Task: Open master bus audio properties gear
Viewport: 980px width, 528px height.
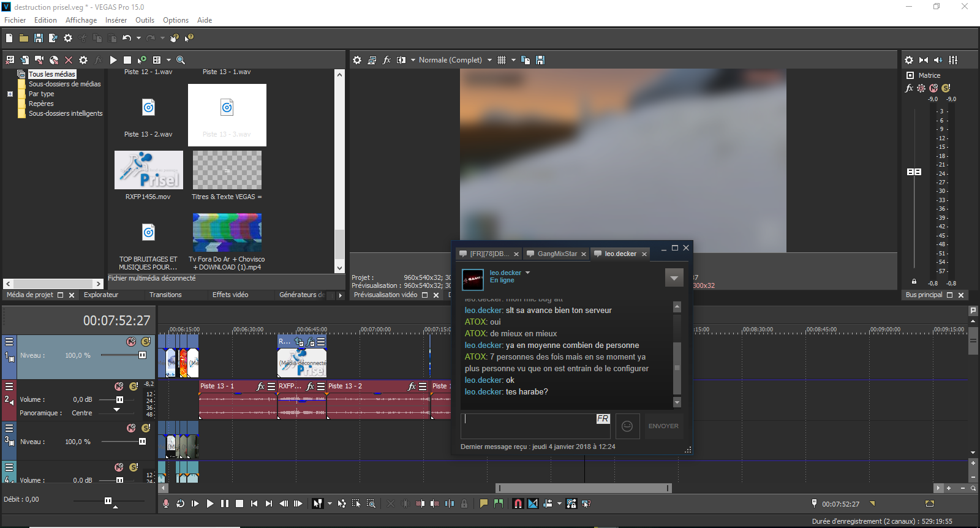Action: coord(909,60)
